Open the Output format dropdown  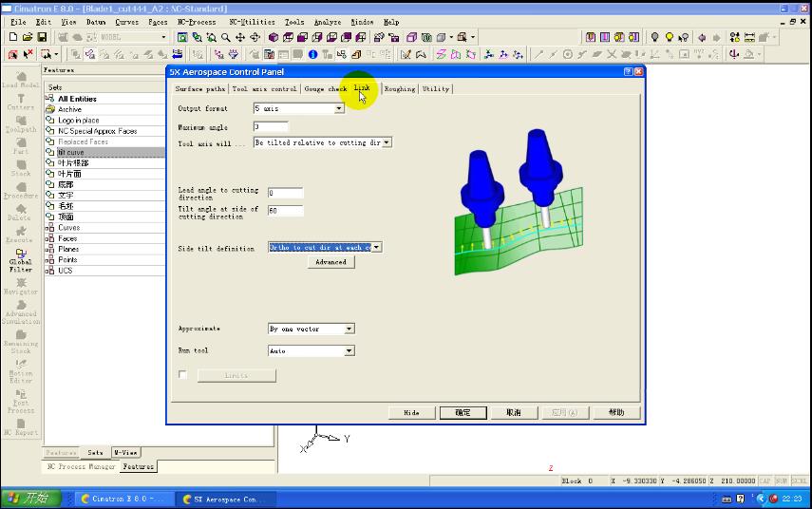pyautogui.click(x=339, y=108)
